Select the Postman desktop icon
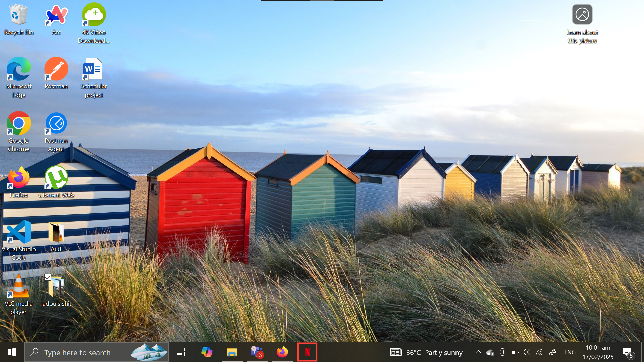This screenshot has width=644, height=362. [56, 69]
